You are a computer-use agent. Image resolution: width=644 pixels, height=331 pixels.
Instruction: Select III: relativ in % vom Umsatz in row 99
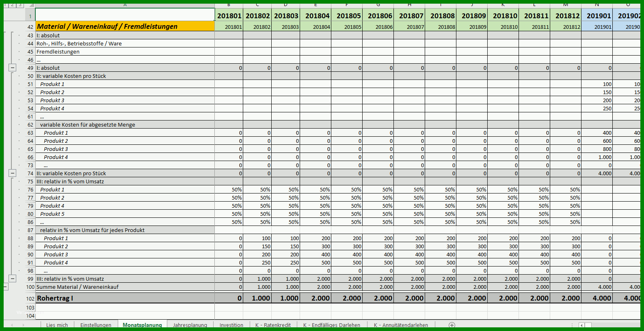(125, 279)
